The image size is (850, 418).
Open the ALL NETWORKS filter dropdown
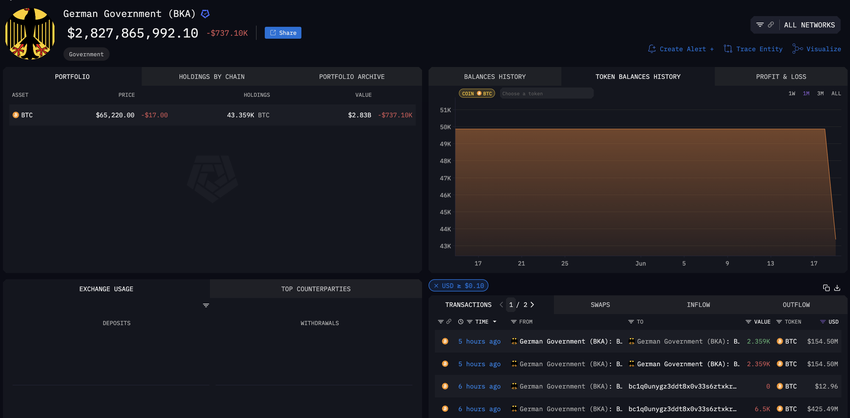[x=795, y=24]
